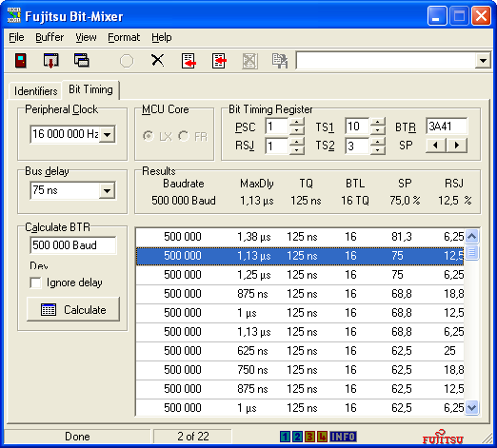Click the Calculate button
497x448 pixels.
coord(73,309)
